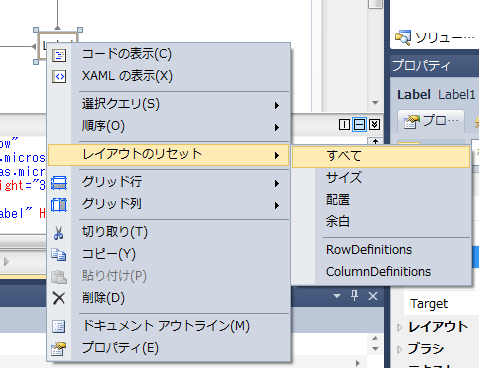
Task: Click the グリッド行 row icon
Action: pyautogui.click(x=59, y=183)
